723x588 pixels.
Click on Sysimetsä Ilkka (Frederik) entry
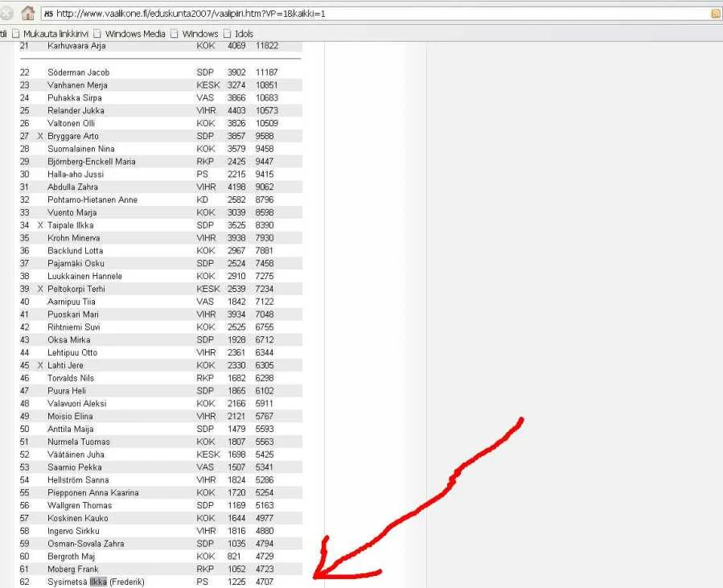pos(96,582)
